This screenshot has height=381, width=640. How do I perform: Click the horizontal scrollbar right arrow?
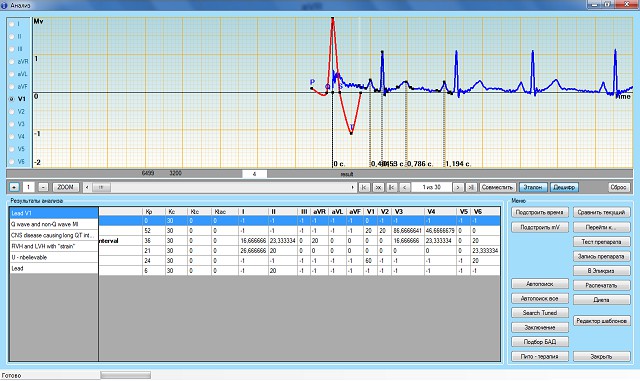click(353, 187)
